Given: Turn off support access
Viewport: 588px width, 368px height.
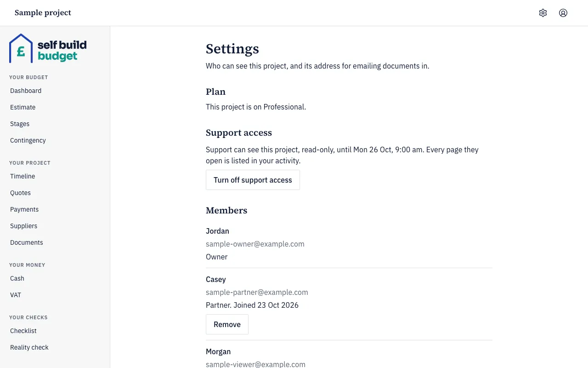Looking at the screenshot, I should click(x=253, y=180).
